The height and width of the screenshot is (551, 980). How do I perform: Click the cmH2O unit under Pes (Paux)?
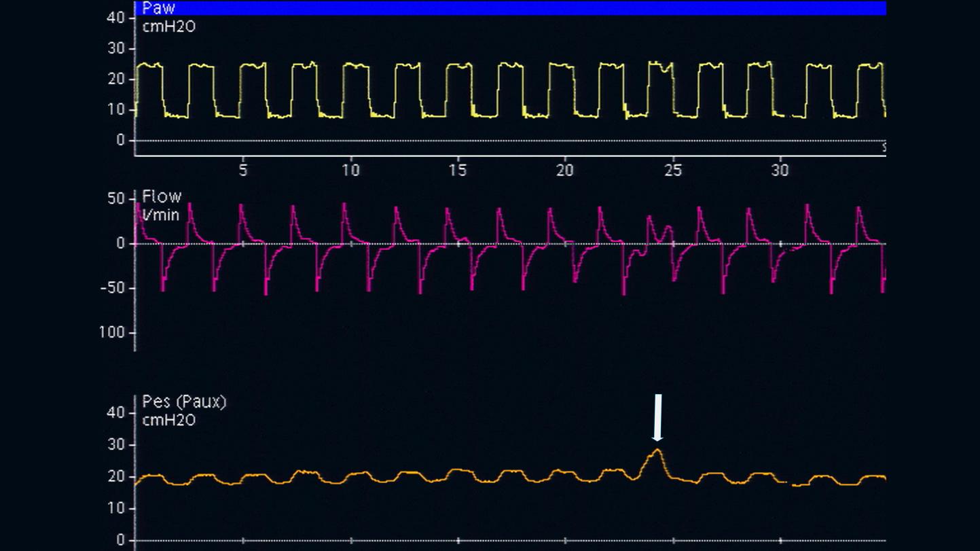pos(168,421)
